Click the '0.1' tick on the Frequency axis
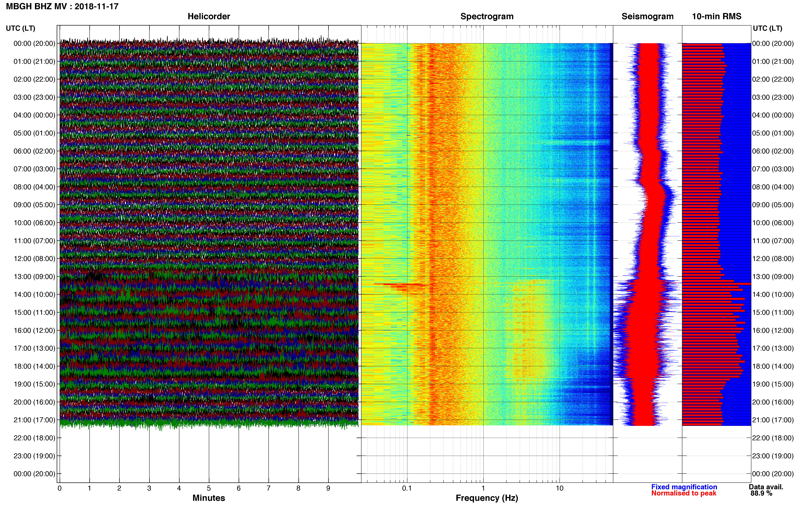This screenshot has width=812, height=508. pyautogui.click(x=407, y=488)
